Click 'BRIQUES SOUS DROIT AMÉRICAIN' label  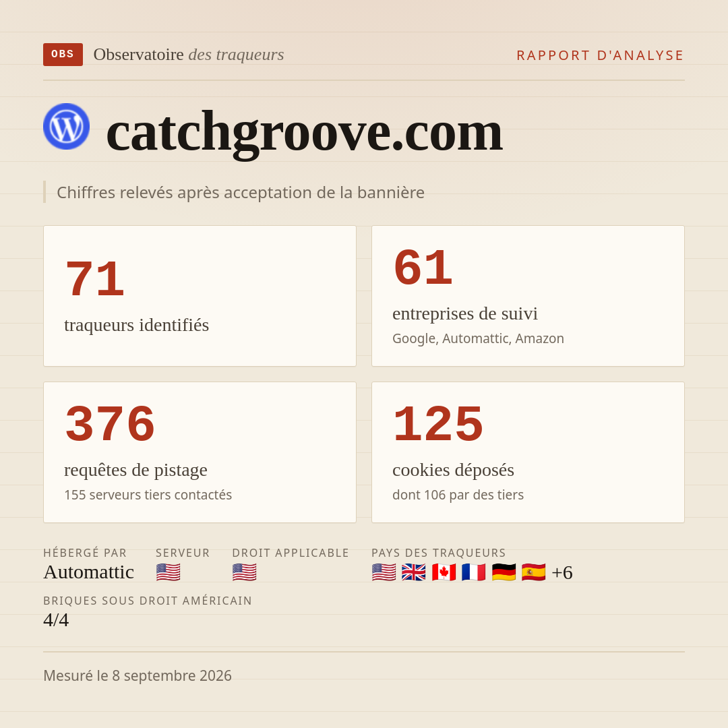(x=148, y=601)
